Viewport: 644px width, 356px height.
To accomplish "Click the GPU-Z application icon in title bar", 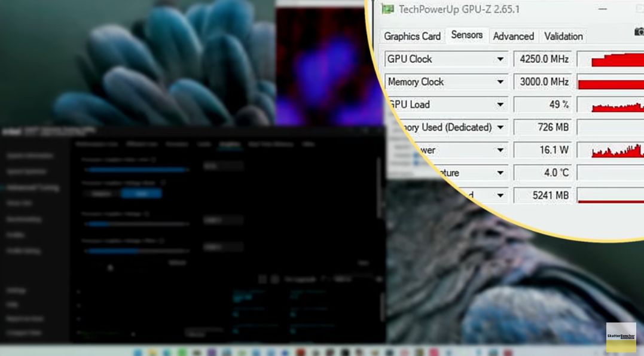I will pos(387,9).
